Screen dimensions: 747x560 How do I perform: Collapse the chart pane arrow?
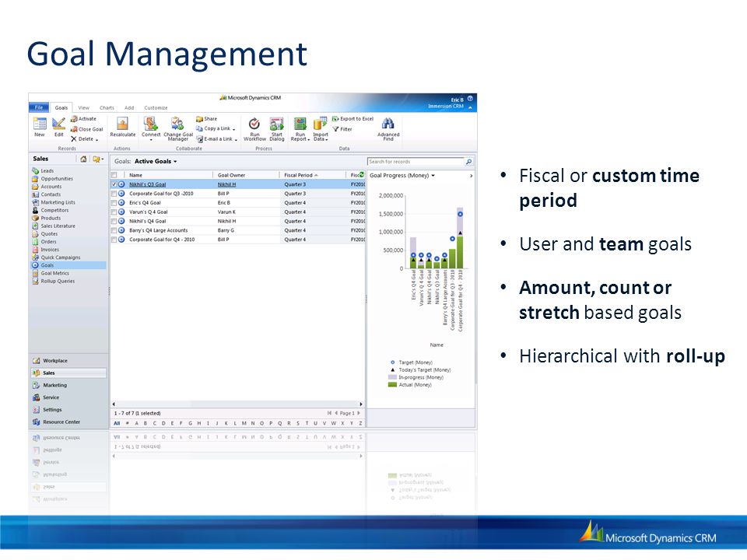pos(472,176)
